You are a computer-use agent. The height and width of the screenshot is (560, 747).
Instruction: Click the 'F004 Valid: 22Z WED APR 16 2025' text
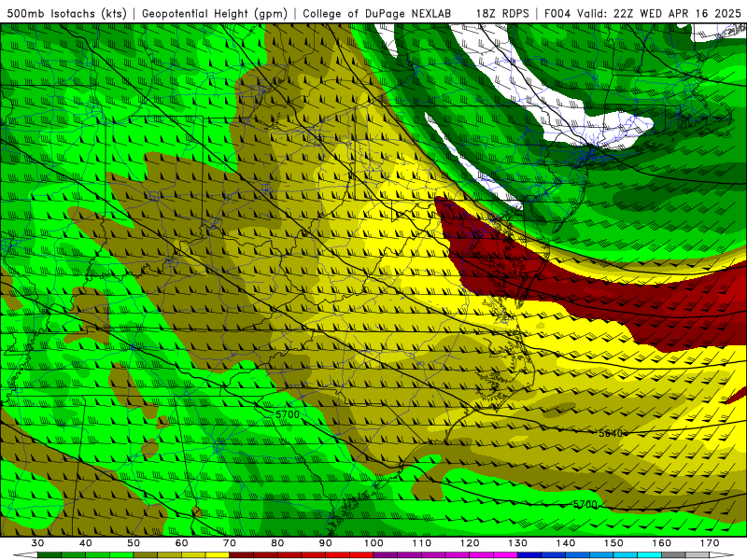[642, 13]
